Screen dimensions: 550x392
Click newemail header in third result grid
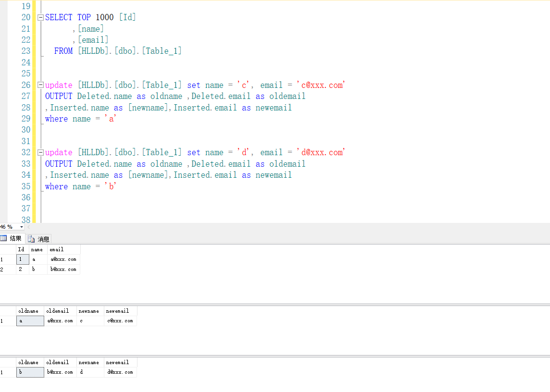point(120,362)
